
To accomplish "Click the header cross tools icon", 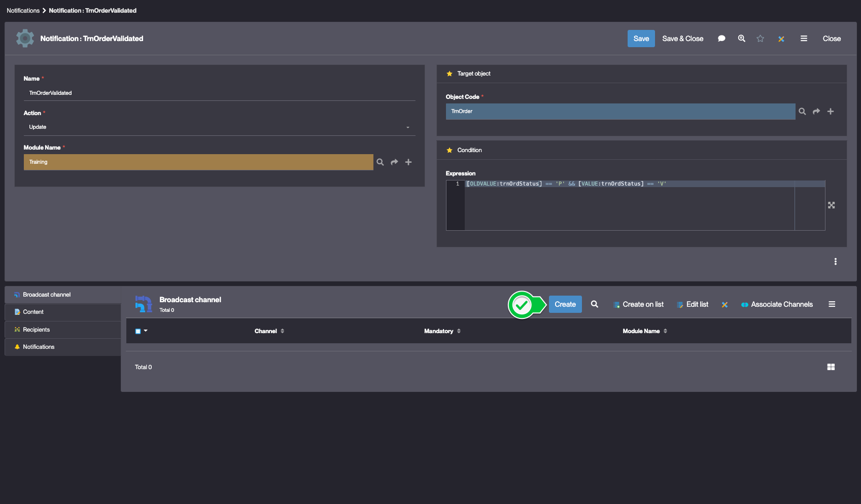I will click(781, 39).
